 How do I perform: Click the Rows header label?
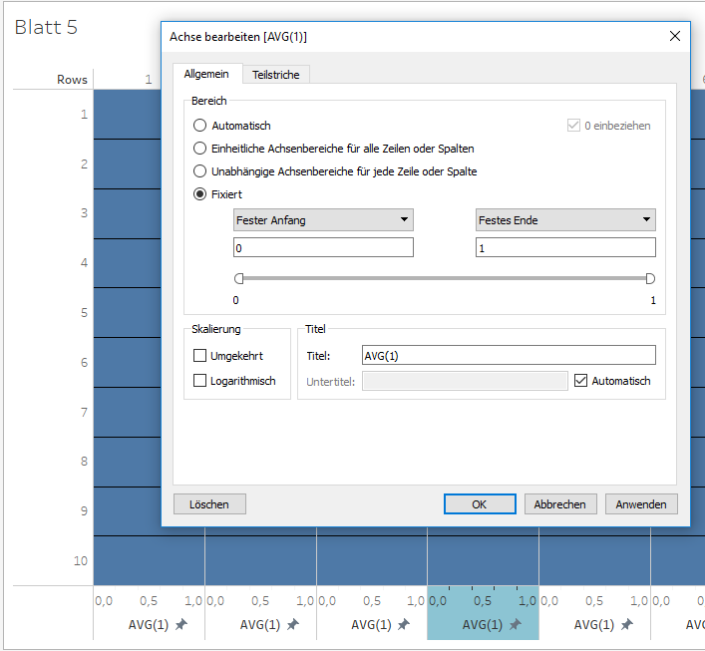tap(72, 80)
